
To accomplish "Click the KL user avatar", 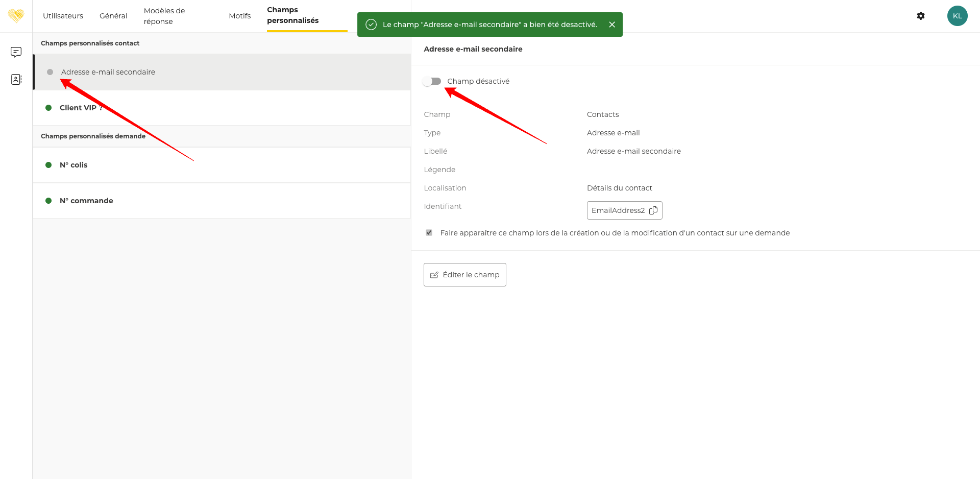I will click(x=957, y=16).
